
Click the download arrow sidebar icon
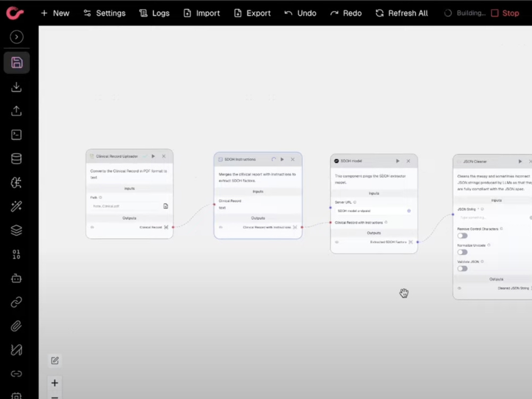(x=16, y=87)
